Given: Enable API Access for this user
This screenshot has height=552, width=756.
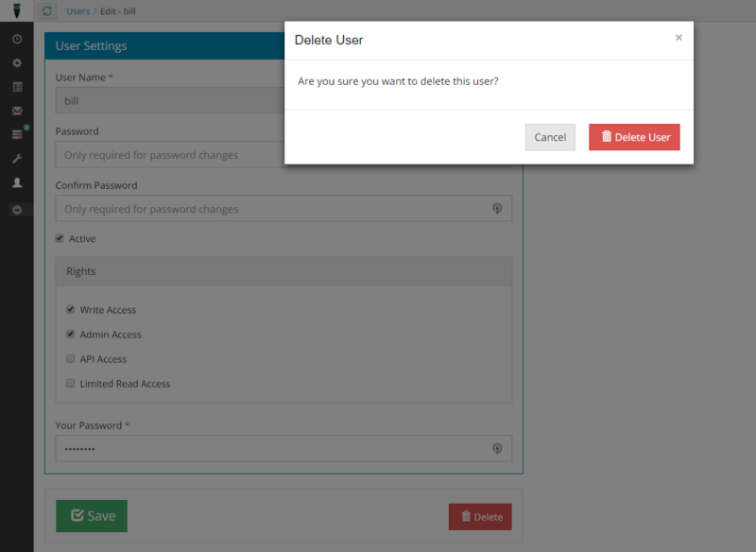Looking at the screenshot, I should click(70, 358).
